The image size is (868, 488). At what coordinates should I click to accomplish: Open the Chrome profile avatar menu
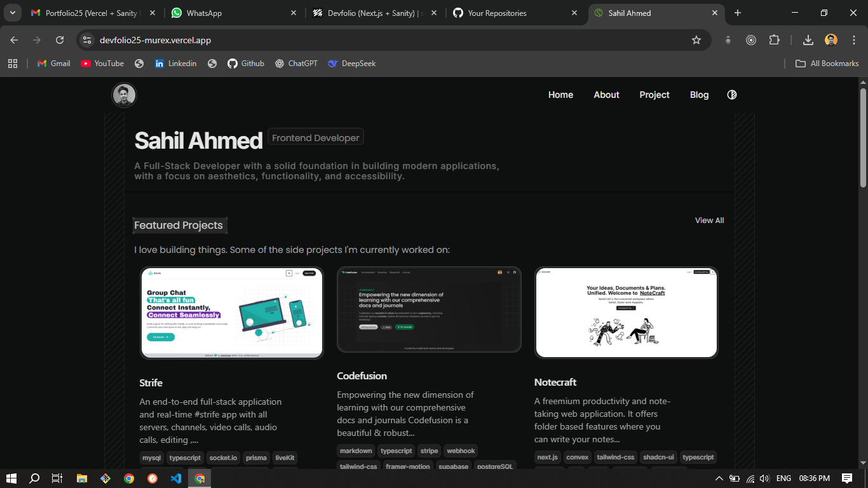click(x=831, y=40)
